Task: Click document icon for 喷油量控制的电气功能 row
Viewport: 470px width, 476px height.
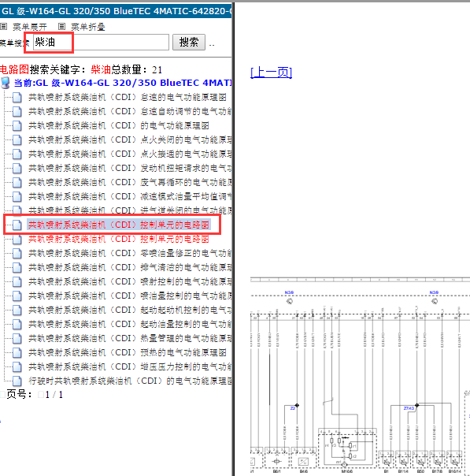Action: click(17, 296)
